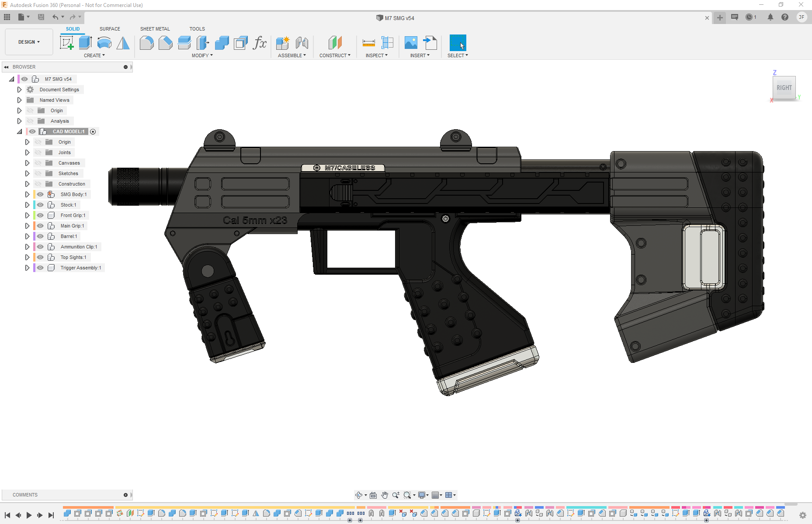Viewport: 812px width, 524px height.
Task: Select the Extrude tool
Action: click(85, 43)
